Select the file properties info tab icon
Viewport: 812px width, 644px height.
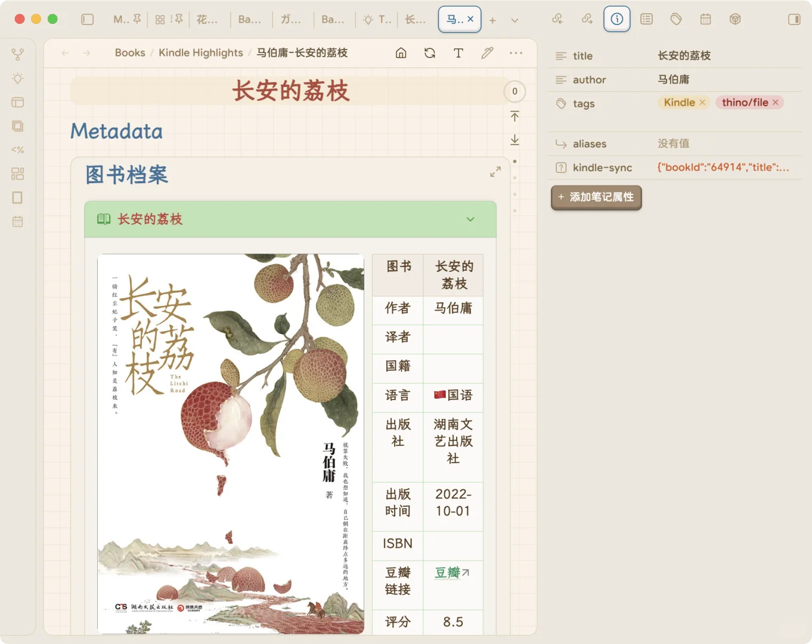(x=617, y=19)
